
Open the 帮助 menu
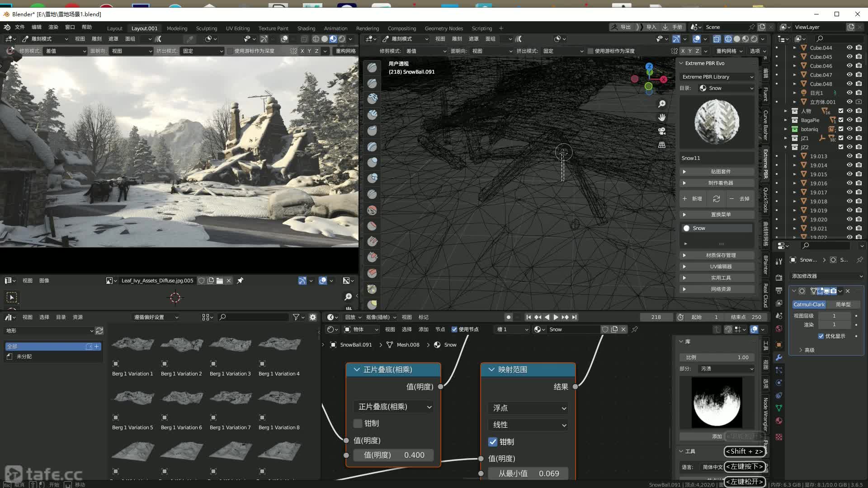87,27
